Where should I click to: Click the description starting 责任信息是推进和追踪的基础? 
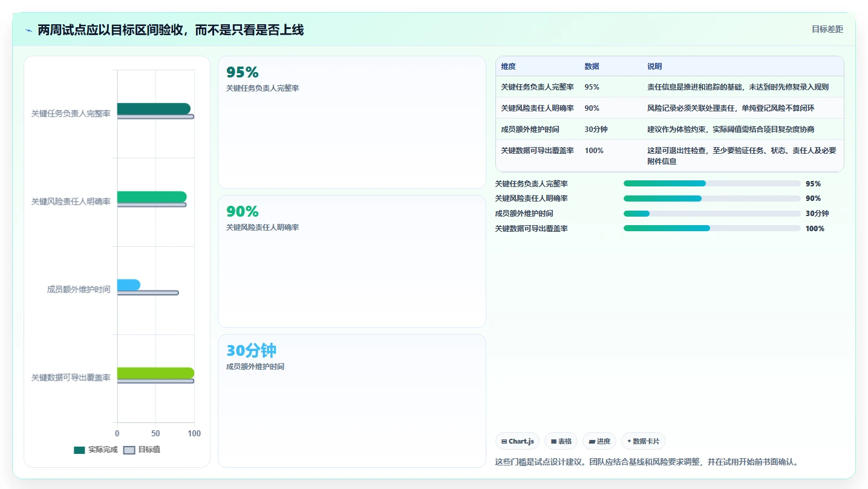click(738, 87)
